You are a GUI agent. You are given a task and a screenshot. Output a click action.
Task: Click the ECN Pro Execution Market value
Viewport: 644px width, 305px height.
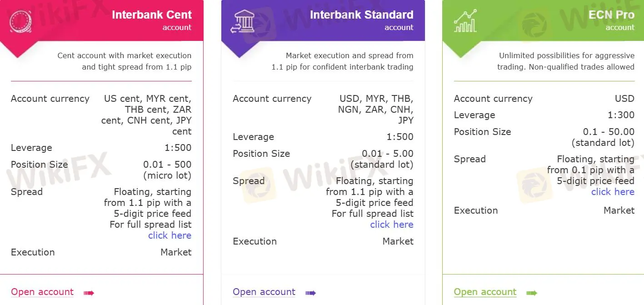[619, 210]
